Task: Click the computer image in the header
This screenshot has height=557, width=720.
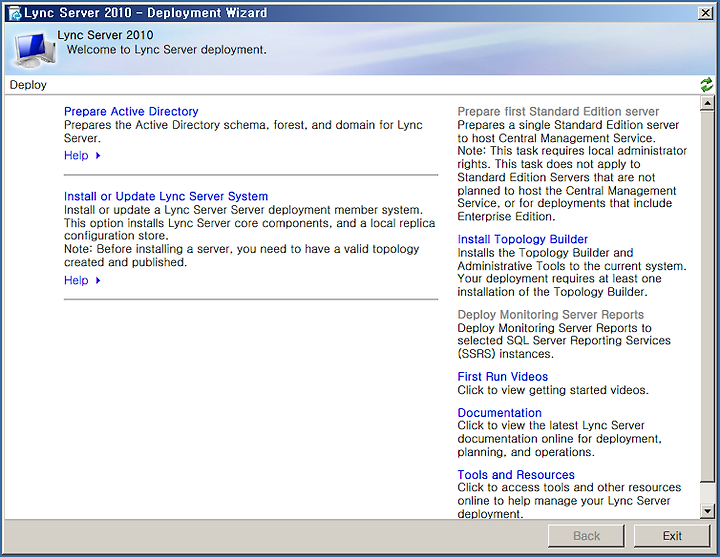Action: click(34, 50)
